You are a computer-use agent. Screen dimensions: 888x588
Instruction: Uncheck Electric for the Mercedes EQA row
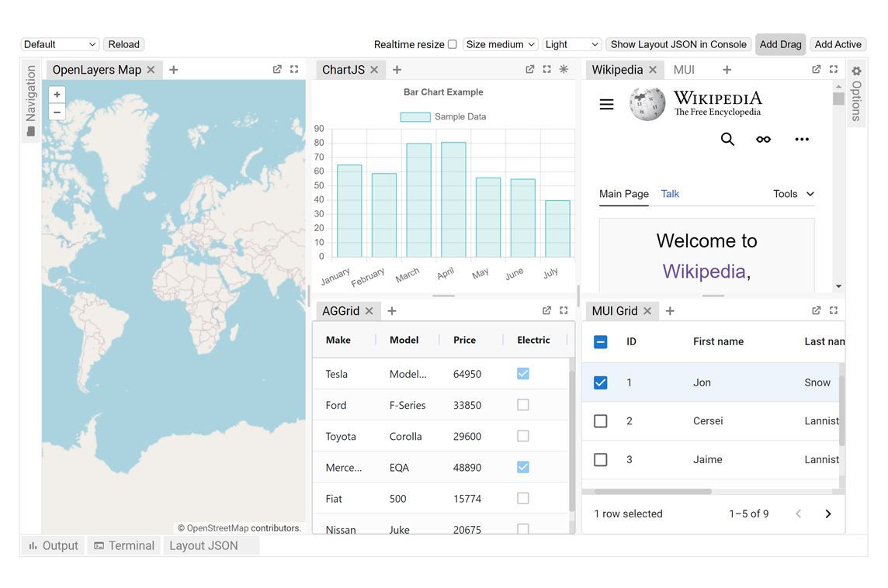tap(522, 467)
